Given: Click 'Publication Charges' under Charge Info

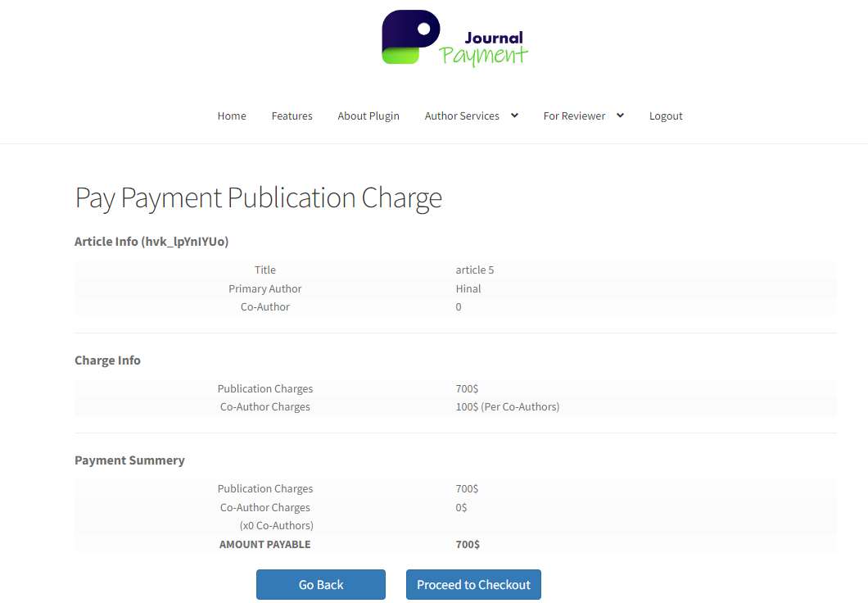Looking at the screenshot, I should tap(264, 388).
